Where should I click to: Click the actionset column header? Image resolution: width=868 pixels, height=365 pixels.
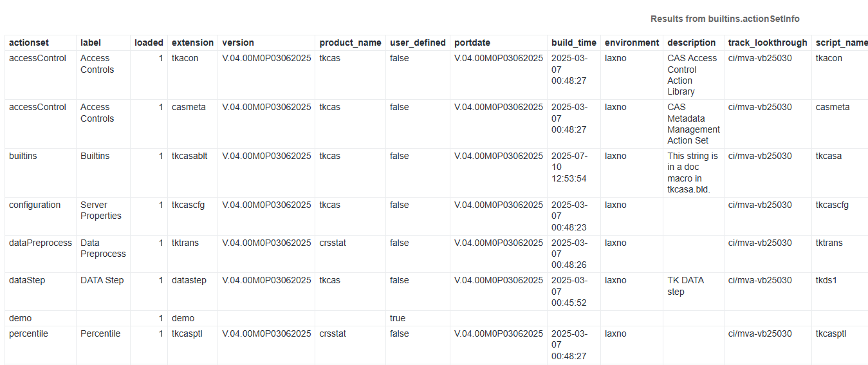coord(28,42)
